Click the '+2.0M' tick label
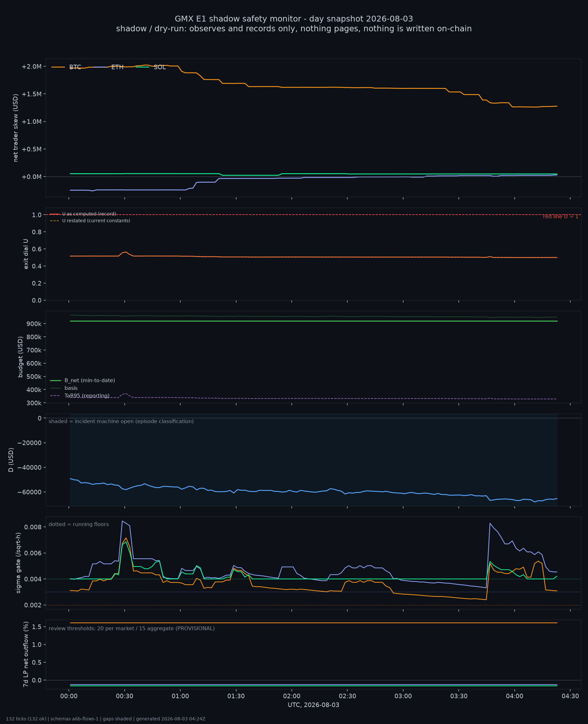Screen dimensions: 588x724 pos(32,66)
